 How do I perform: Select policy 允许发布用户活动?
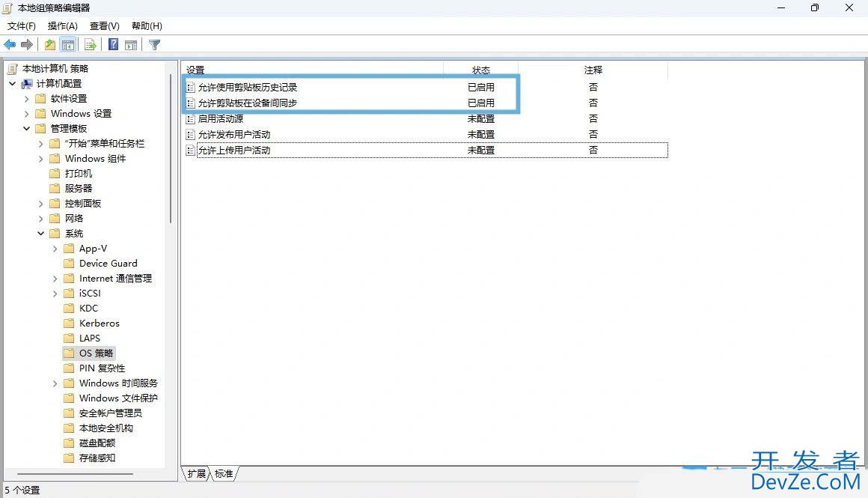coord(234,135)
